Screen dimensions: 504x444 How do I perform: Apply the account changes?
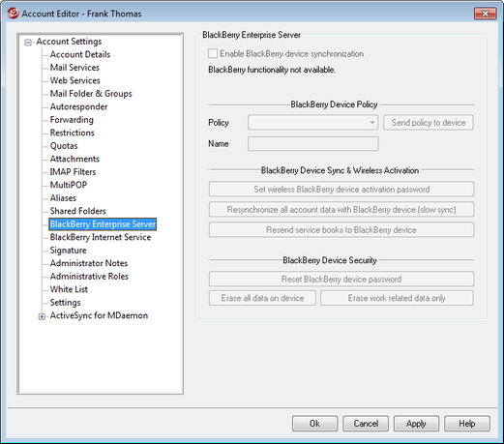pos(416,424)
